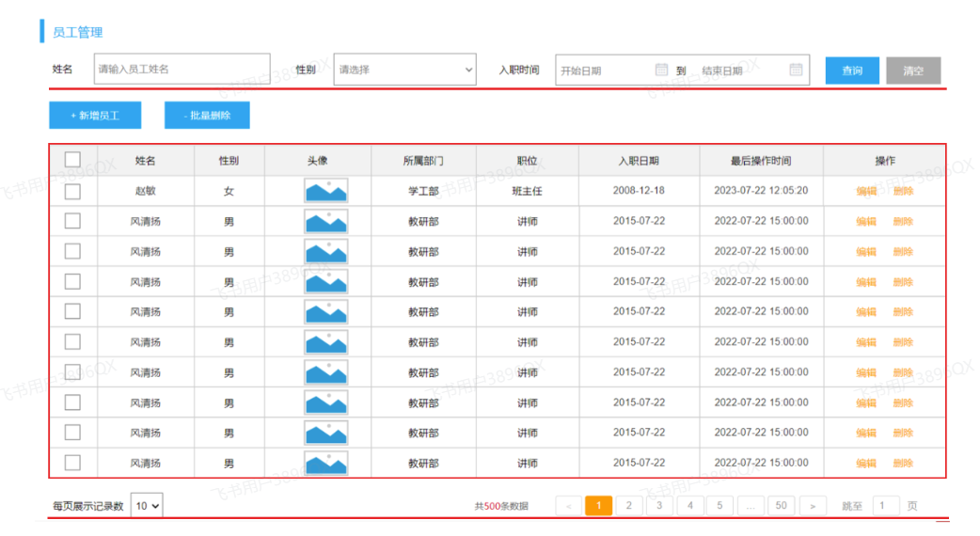980x536 pixels.
Task: Click the 姓名 column header
Action: click(146, 161)
